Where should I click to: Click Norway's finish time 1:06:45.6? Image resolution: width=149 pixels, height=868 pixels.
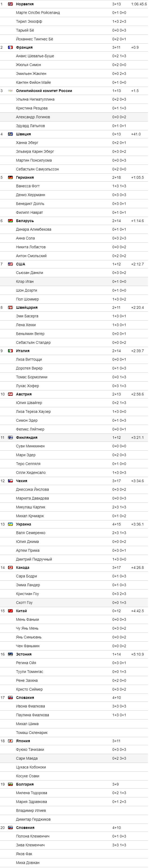139,4
